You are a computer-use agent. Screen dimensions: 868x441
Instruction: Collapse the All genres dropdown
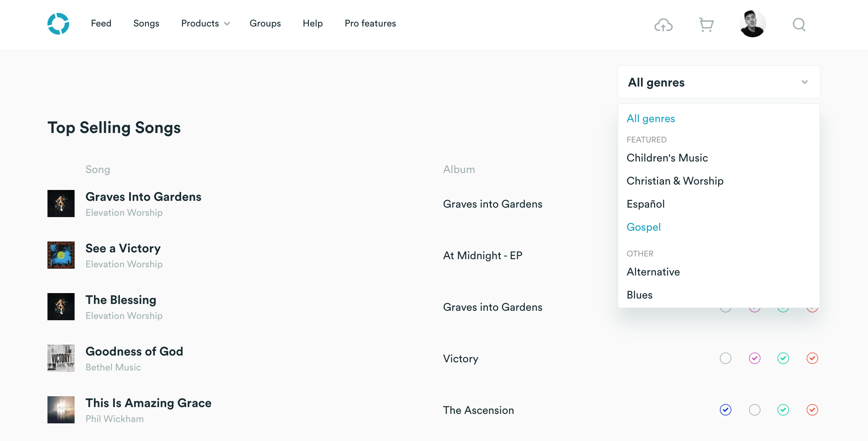tap(719, 82)
